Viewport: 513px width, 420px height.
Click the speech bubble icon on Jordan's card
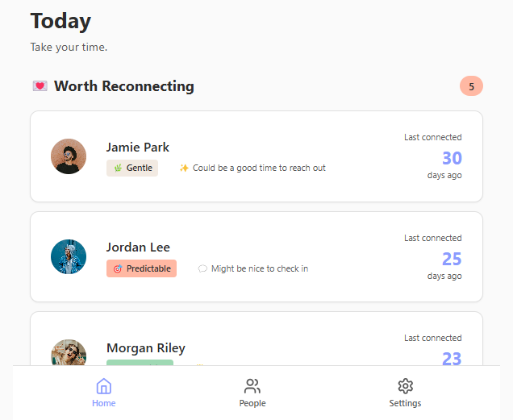point(202,268)
